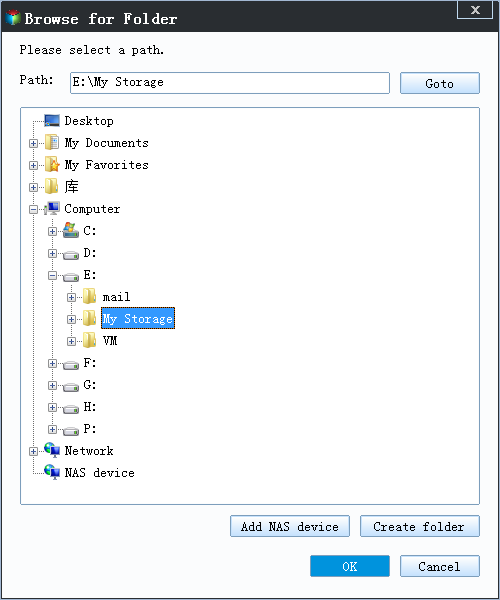Click the Network globe icon

point(52,450)
